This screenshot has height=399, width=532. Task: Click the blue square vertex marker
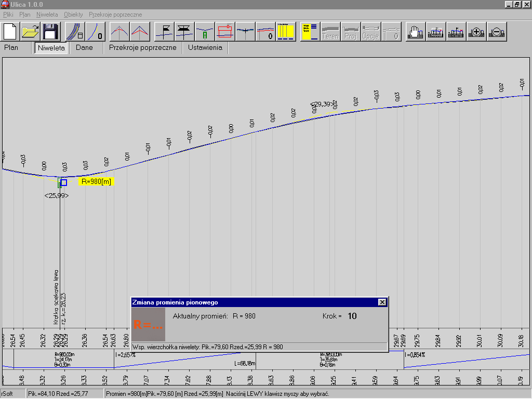(x=63, y=182)
